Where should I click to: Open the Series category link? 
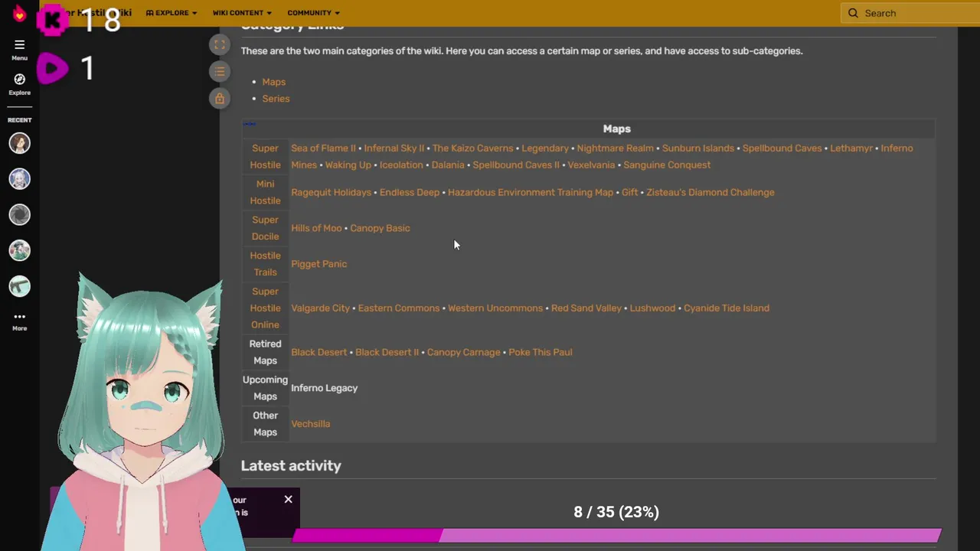pyautogui.click(x=276, y=99)
